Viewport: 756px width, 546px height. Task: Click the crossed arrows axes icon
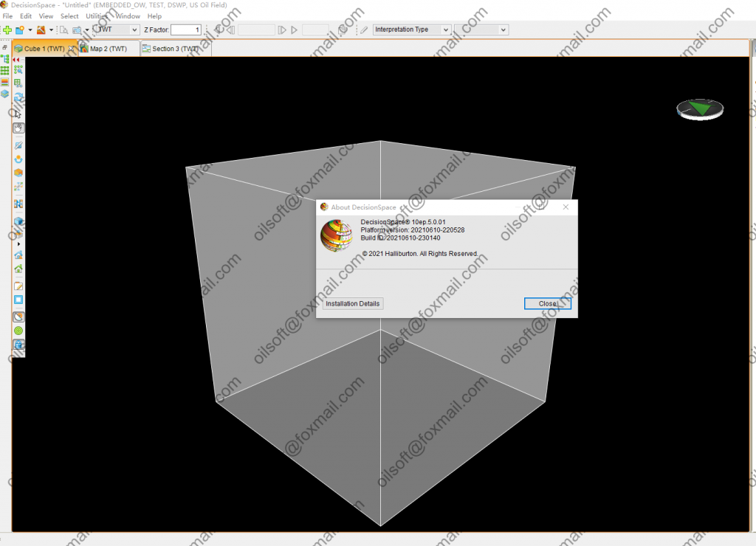pos(18,187)
